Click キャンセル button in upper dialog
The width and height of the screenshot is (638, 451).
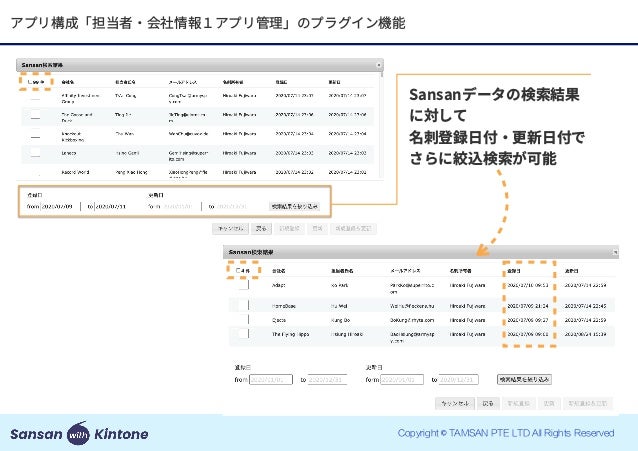[230, 228]
